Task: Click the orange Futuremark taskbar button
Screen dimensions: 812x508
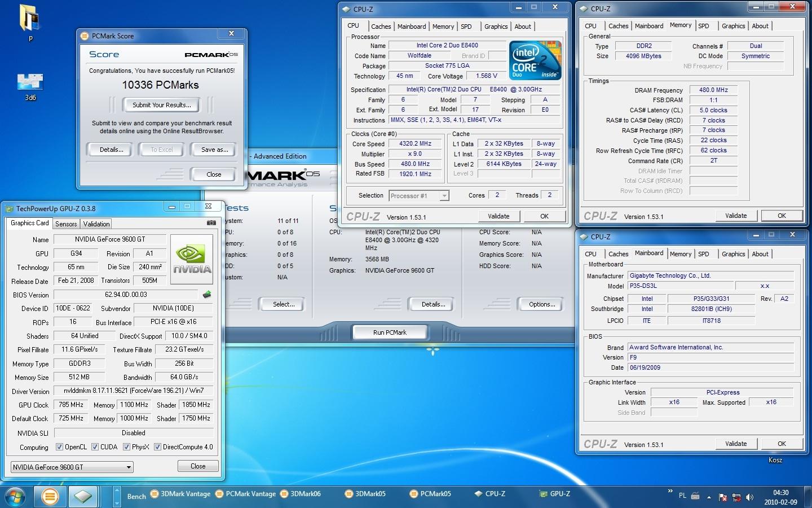Action: 50,497
